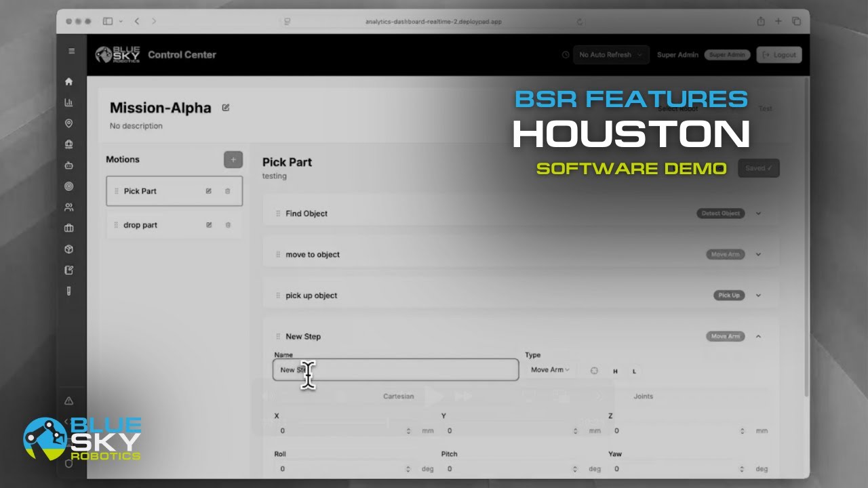Expand the Find Object step
This screenshot has width=868, height=488.
pyautogui.click(x=758, y=213)
